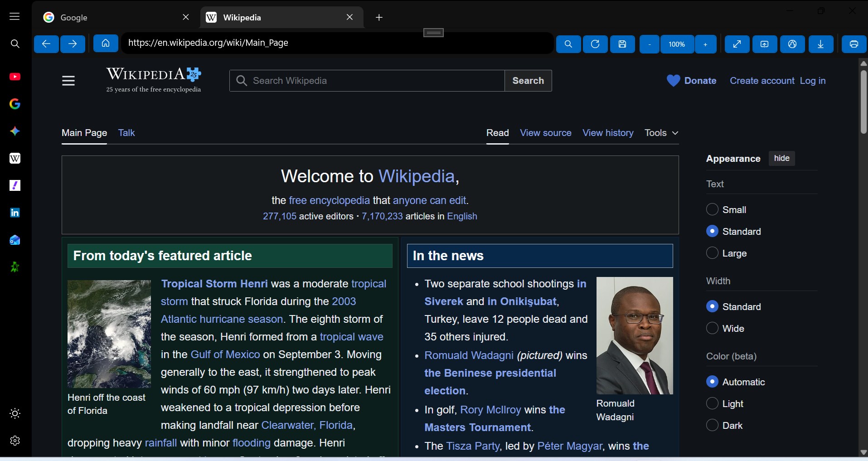Open the View history tab
868x461 pixels.
(x=608, y=133)
